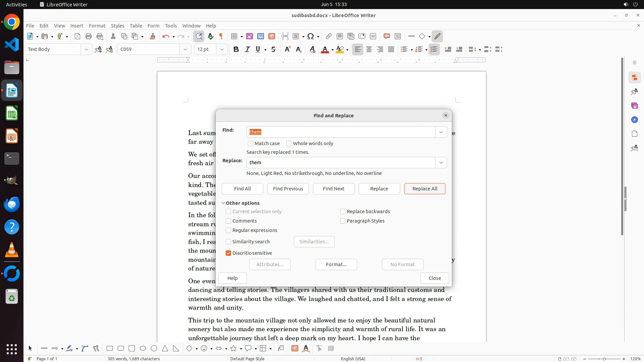Open the sidebar Gallery panel icon

pyautogui.click(x=634, y=106)
